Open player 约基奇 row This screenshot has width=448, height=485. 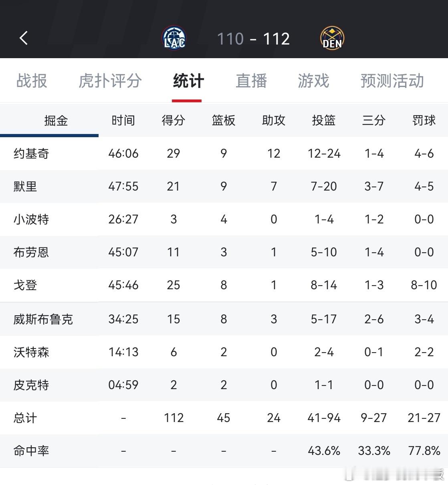point(224,153)
